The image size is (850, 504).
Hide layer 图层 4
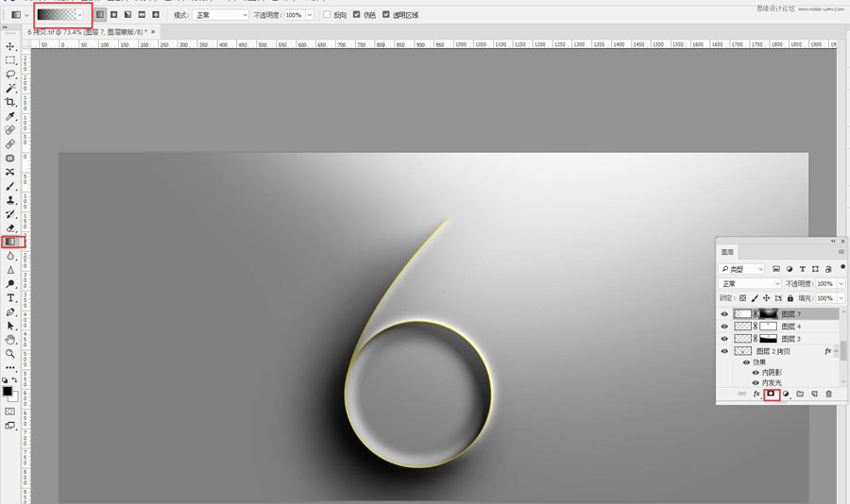(x=724, y=327)
